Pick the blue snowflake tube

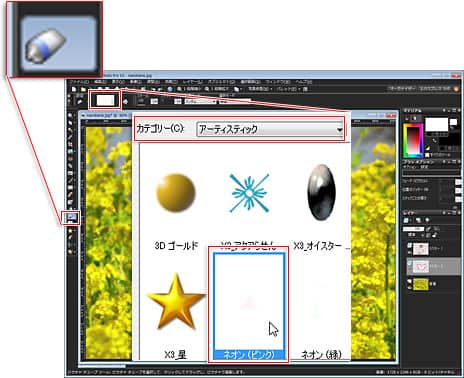coord(249,193)
